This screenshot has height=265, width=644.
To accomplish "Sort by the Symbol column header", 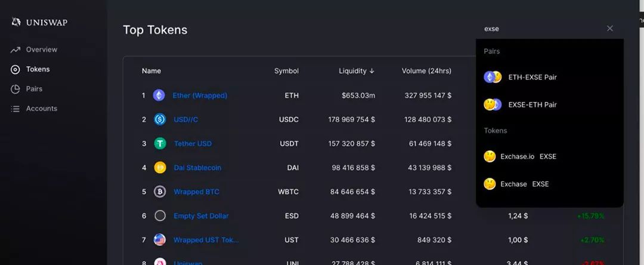I will coord(286,71).
